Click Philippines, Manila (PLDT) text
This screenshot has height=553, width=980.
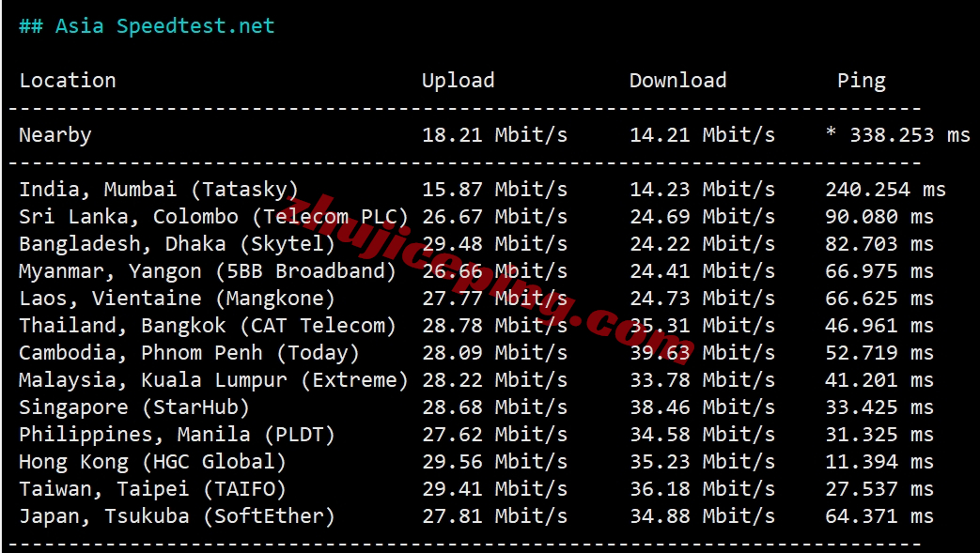[177, 435]
